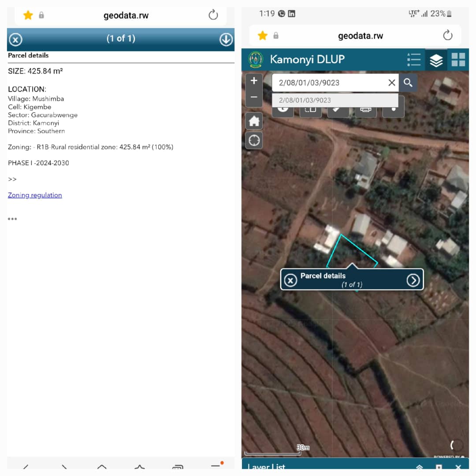
Task: Collapse the parcel details panel with down arrow
Action: [226, 40]
